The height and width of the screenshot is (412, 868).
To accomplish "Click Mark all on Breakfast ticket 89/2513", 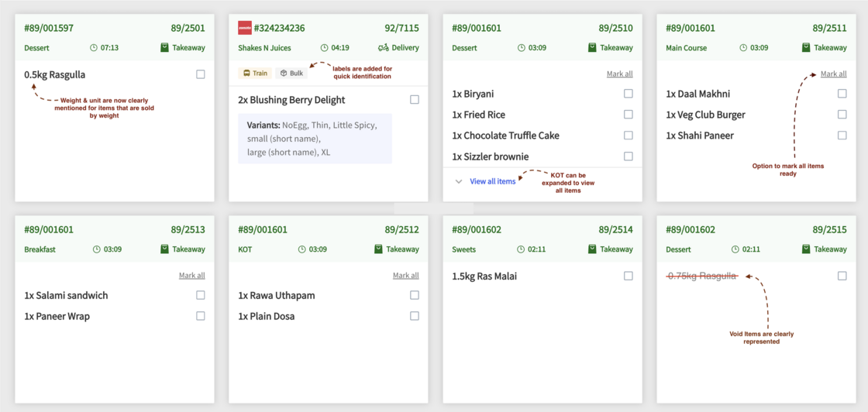I will point(191,276).
